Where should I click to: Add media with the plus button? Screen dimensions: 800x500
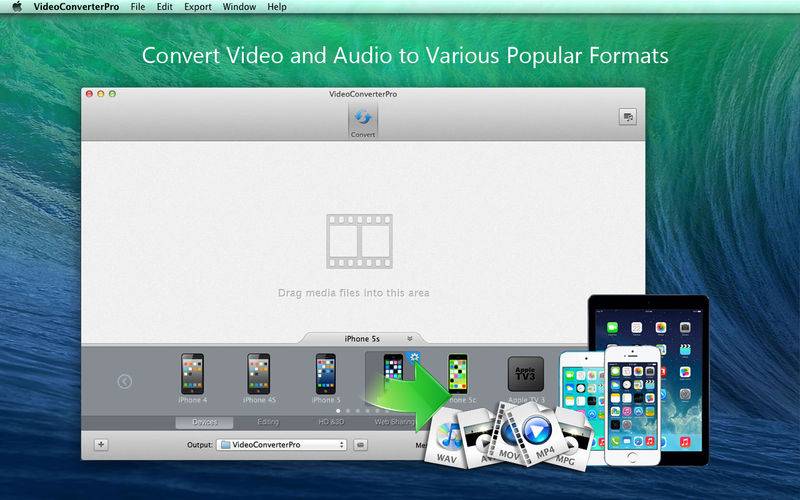click(101, 444)
